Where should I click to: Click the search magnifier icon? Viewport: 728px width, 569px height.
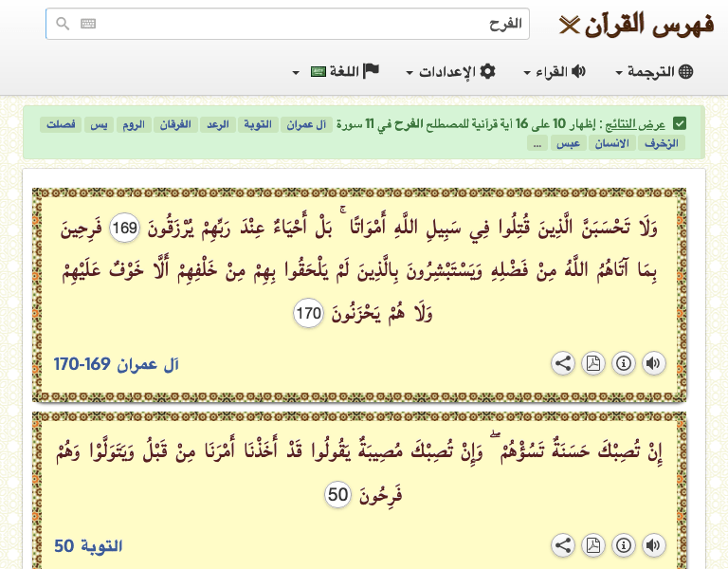point(63,23)
